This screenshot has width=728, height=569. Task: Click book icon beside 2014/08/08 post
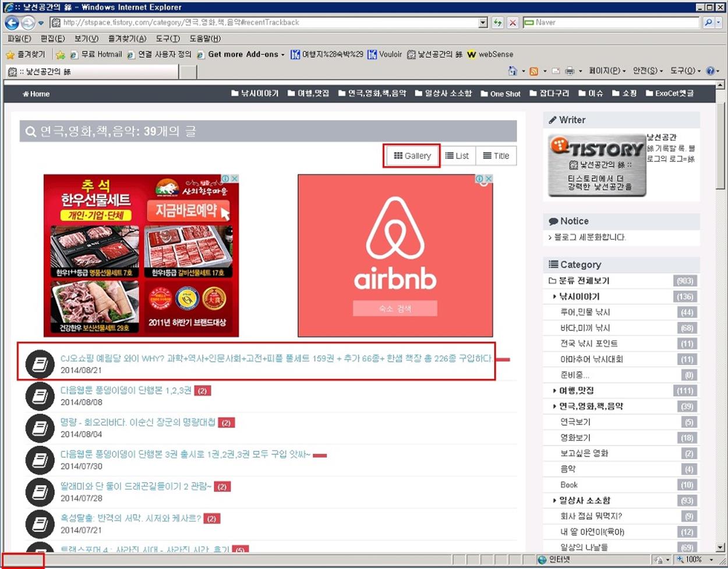(40, 396)
